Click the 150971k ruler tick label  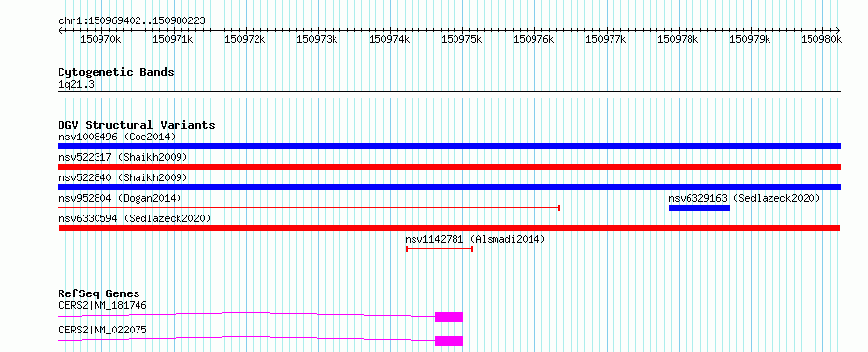[173, 39]
